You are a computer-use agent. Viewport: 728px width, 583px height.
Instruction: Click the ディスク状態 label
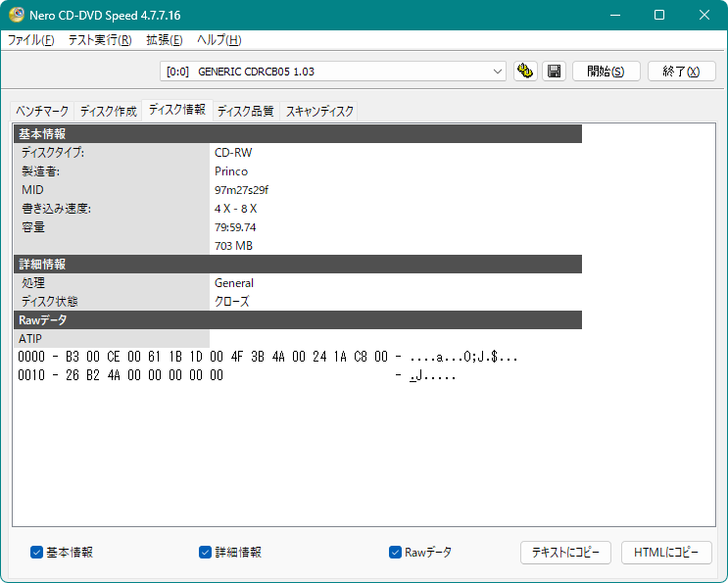point(49,301)
